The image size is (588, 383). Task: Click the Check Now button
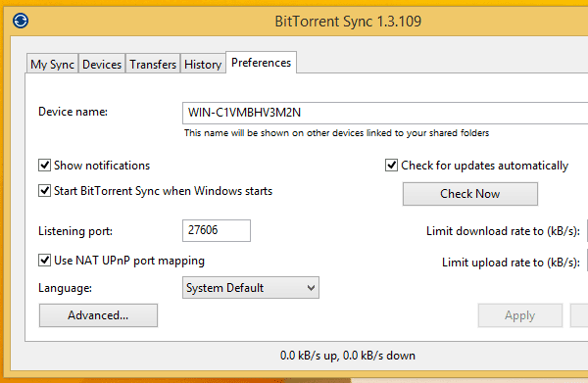(470, 194)
